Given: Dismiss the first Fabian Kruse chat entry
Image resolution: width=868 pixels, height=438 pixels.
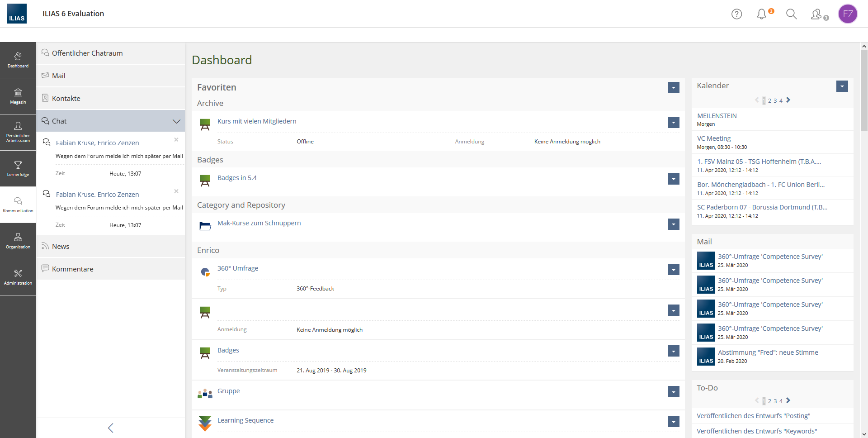Looking at the screenshot, I should tap(176, 140).
